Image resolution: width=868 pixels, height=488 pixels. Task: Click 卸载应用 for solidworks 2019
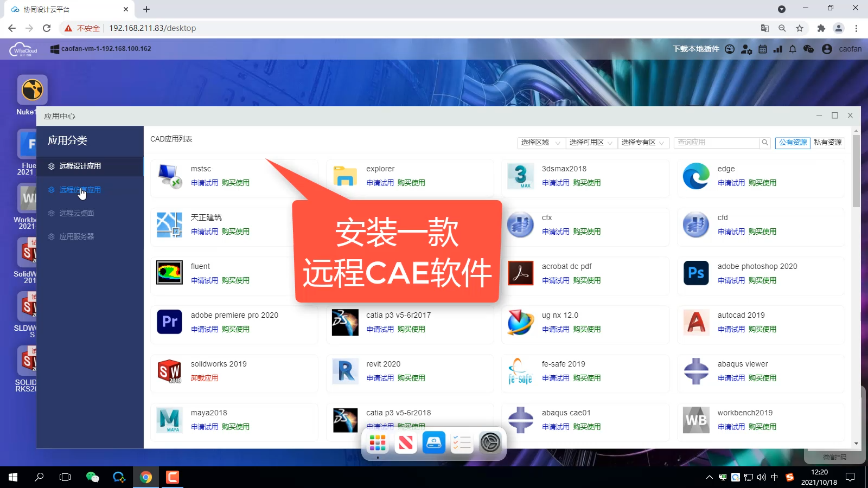tap(205, 378)
